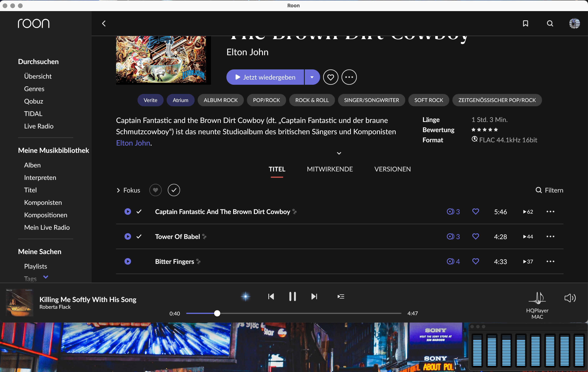Switch to the TITEL tab
The height and width of the screenshot is (372, 588).
point(277,169)
